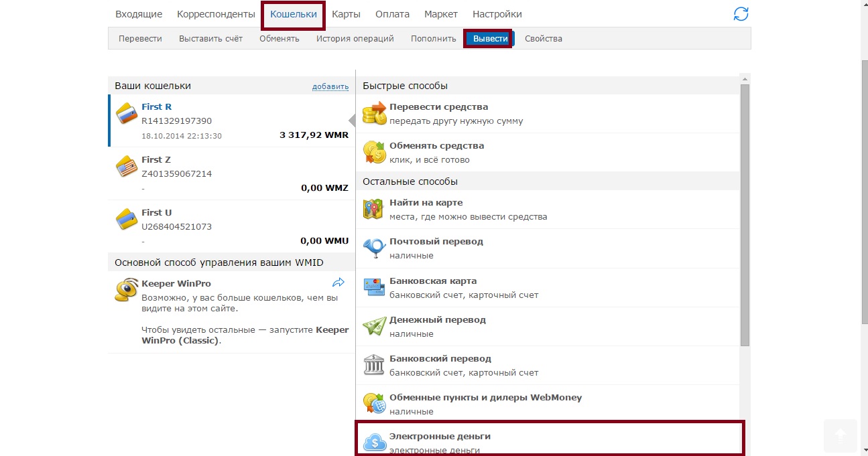Choose Обменять in the submenu

tap(280, 39)
